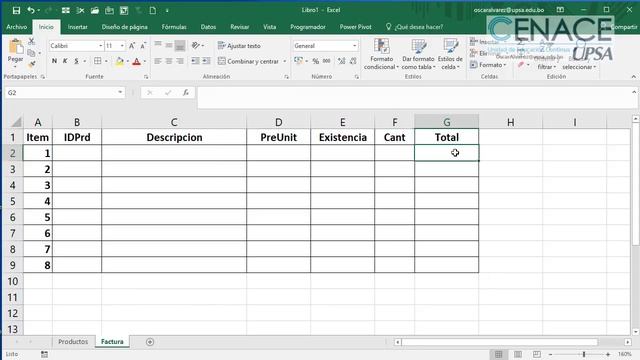Open the Fuente dialog launcher

146,77
